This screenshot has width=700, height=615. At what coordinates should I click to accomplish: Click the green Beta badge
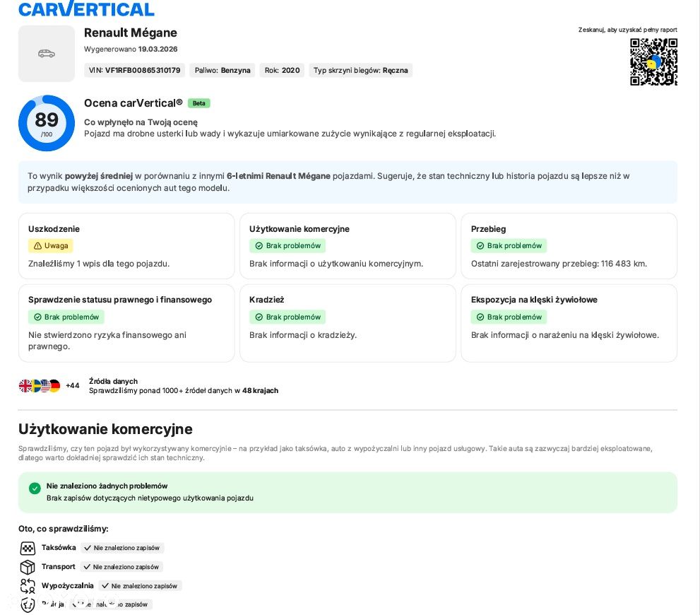coord(198,103)
